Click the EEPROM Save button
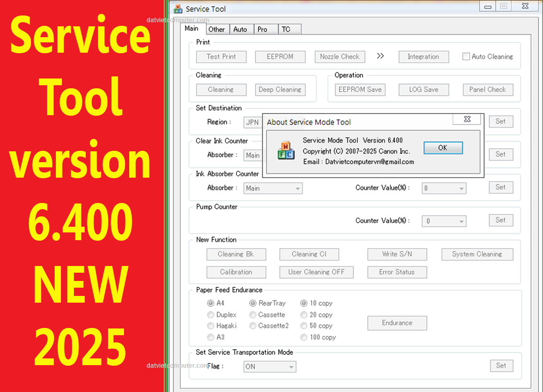 pyautogui.click(x=360, y=89)
